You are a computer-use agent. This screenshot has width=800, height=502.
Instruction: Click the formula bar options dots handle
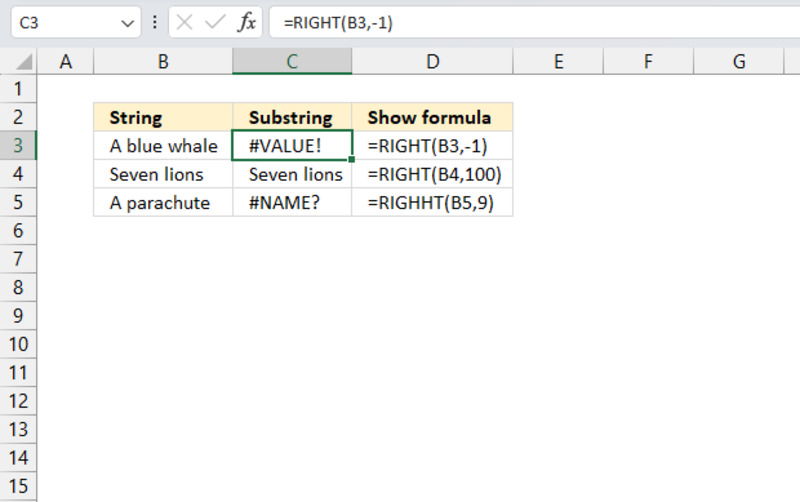(155, 22)
